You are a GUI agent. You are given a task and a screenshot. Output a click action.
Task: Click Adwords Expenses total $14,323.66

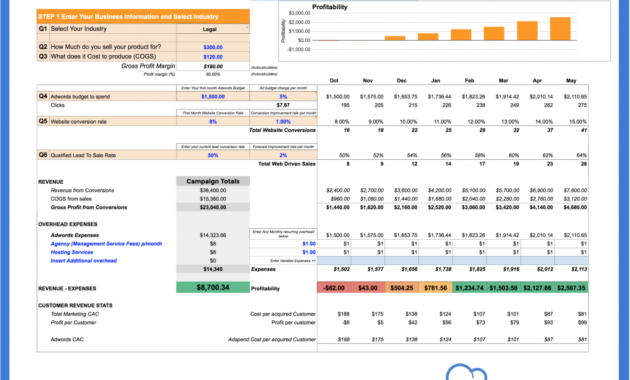pyautogui.click(x=213, y=235)
